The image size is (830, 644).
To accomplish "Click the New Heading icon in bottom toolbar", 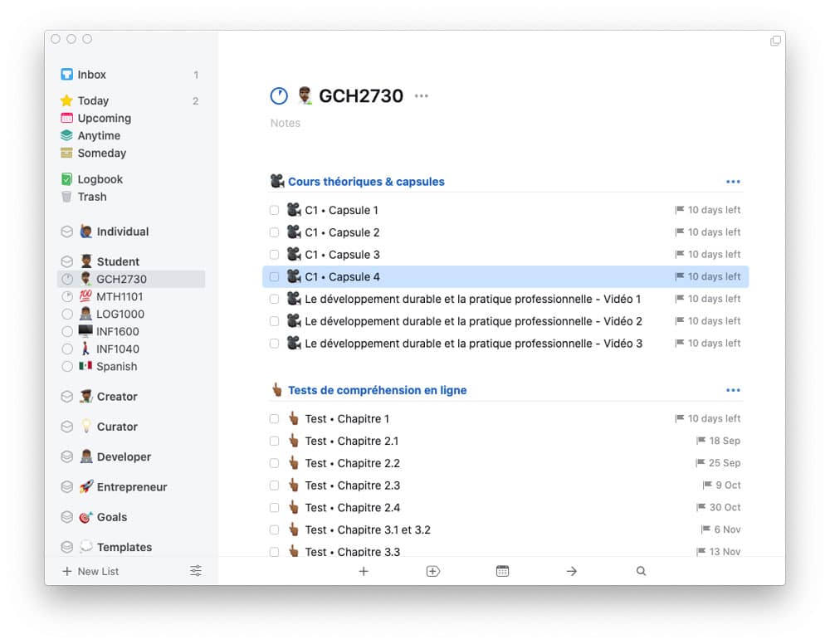I will pos(433,571).
